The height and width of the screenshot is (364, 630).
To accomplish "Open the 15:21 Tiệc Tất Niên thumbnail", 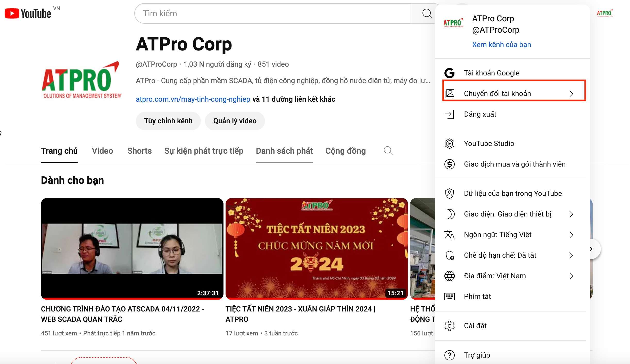I will click(x=317, y=249).
